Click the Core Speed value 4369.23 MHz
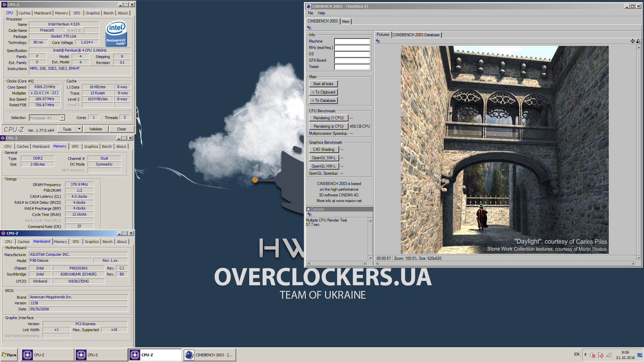Image resolution: width=644 pixels, height=362 pixels. pyautogui.click(x=45, y=87)
